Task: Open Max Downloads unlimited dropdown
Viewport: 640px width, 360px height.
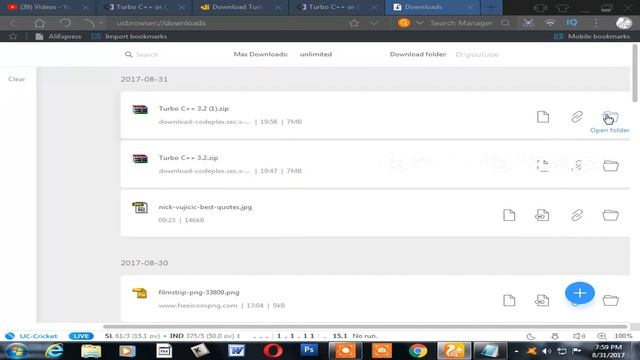Action: coord(316,54)
